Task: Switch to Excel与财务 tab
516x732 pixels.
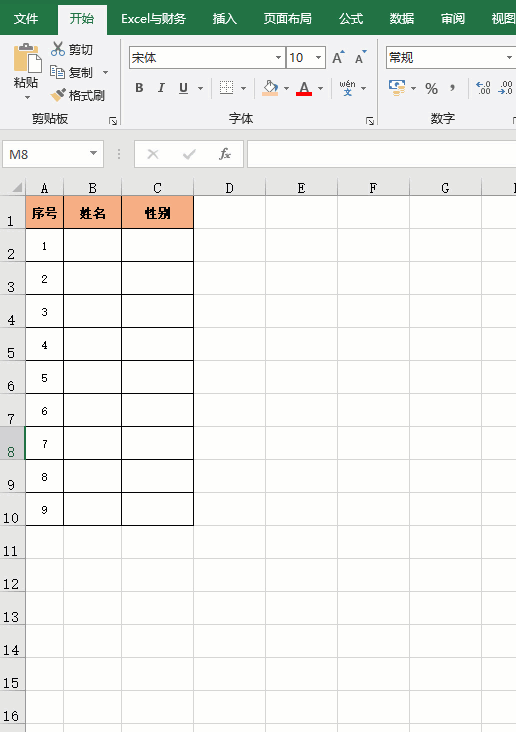Action: tap(153, 19)
